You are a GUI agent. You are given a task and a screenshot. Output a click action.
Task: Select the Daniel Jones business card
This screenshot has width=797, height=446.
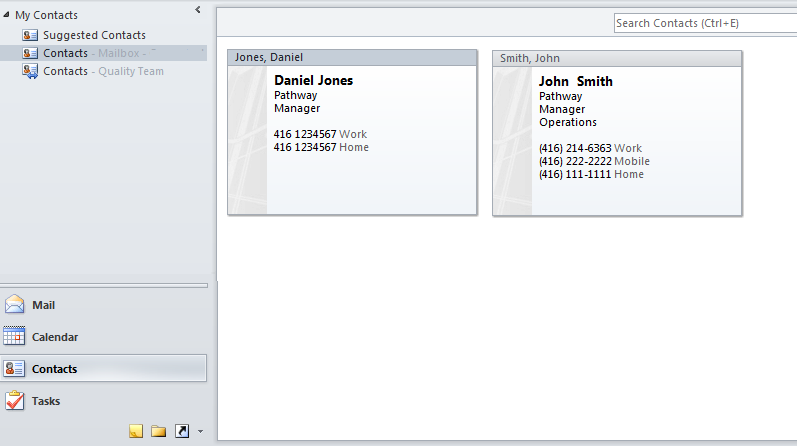pos(352,132)
